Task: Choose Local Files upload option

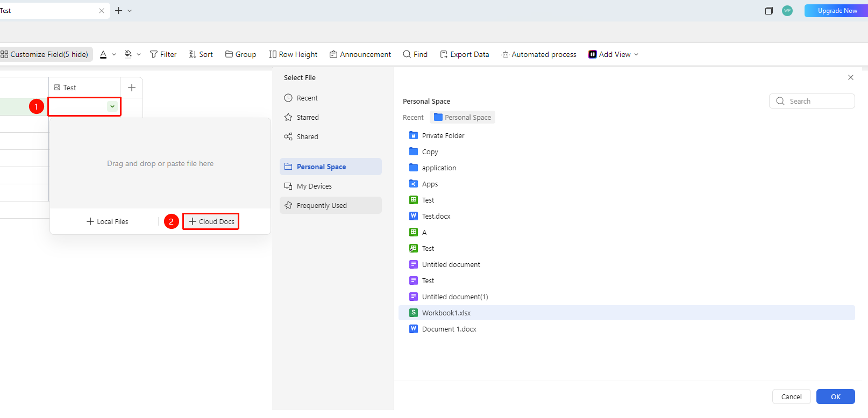Action: click(108, 221)
